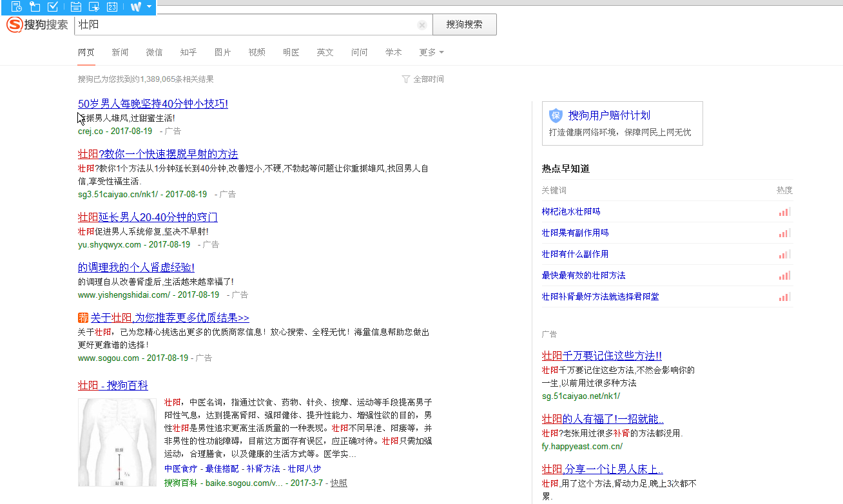Open sidebar ad 壮阳,分享一个让男人床上..
This screenshot has width=843, height=504.
click(x=603, y=469)
